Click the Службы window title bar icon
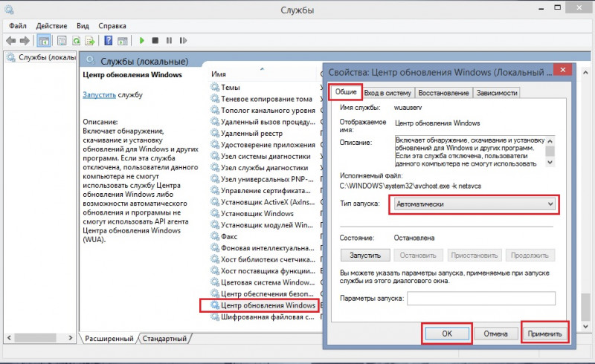Image resolution: width=595 pixels, height=364 pixels. click(9, 9)
